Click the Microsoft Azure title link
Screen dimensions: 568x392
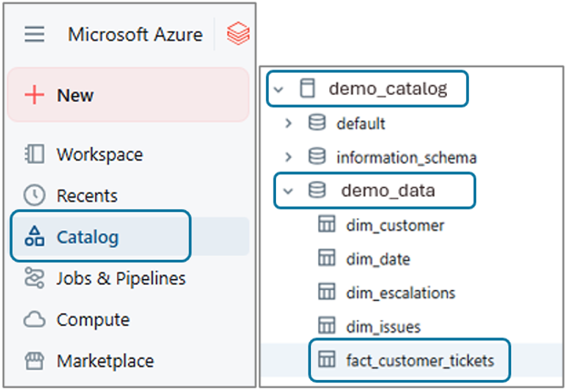pyautogui.click(x=134, y=34)
